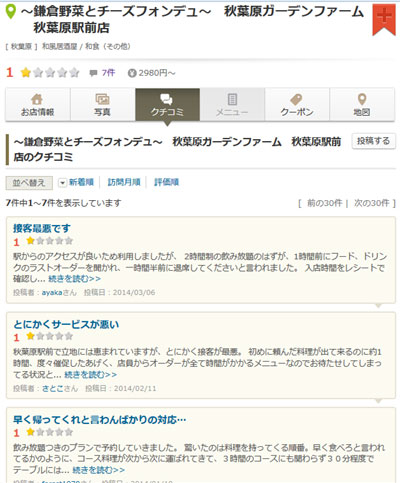This screenshot has width=400, height=483.
Task: Expand the dropdown arrow beside 新着順
Action: 62,183
